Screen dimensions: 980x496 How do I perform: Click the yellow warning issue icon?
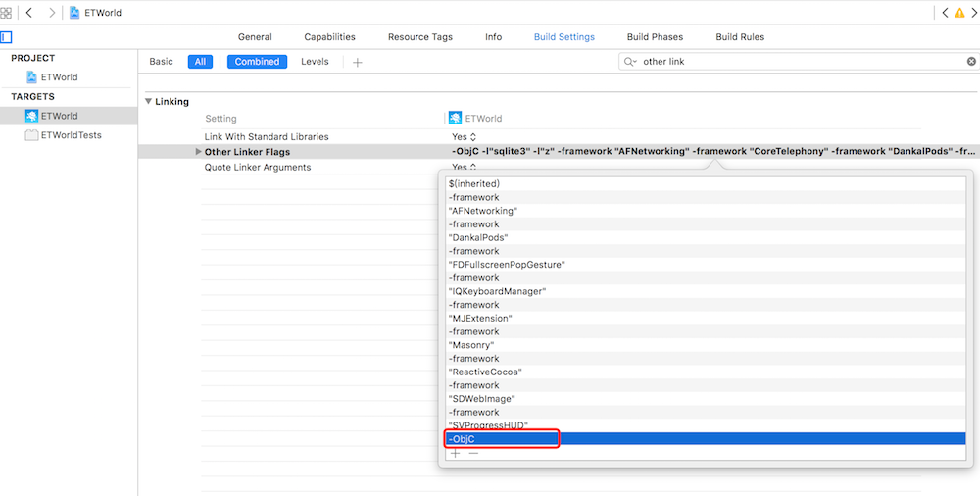959,13
